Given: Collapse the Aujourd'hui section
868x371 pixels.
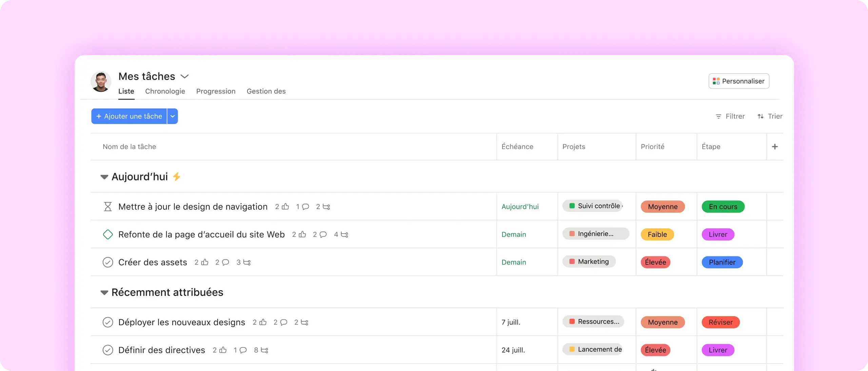Looking at the screenshot, I should (x=104, y=177).
